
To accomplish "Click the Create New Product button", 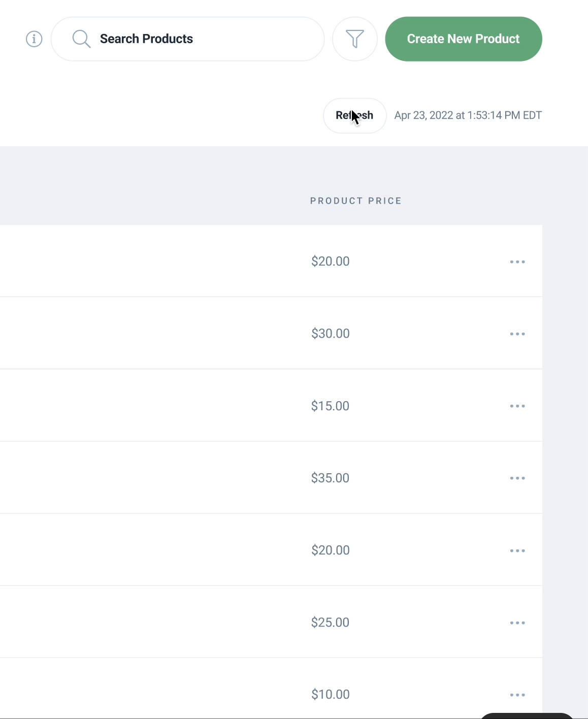I will 464,39.
